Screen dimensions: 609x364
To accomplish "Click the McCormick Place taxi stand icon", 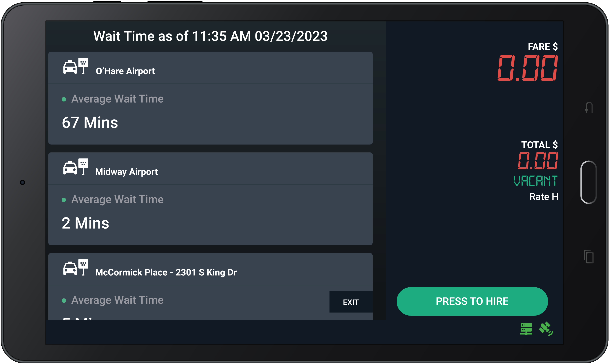I will [x=76, y=267].
